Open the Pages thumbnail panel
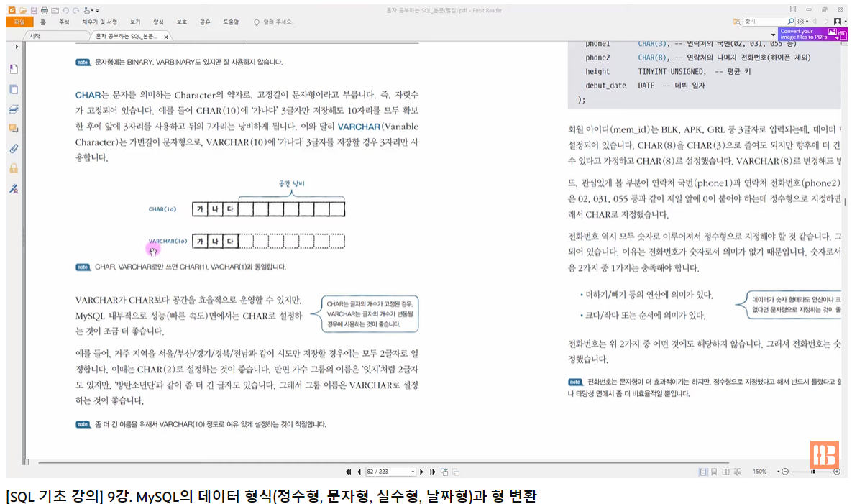 point(14,90)
